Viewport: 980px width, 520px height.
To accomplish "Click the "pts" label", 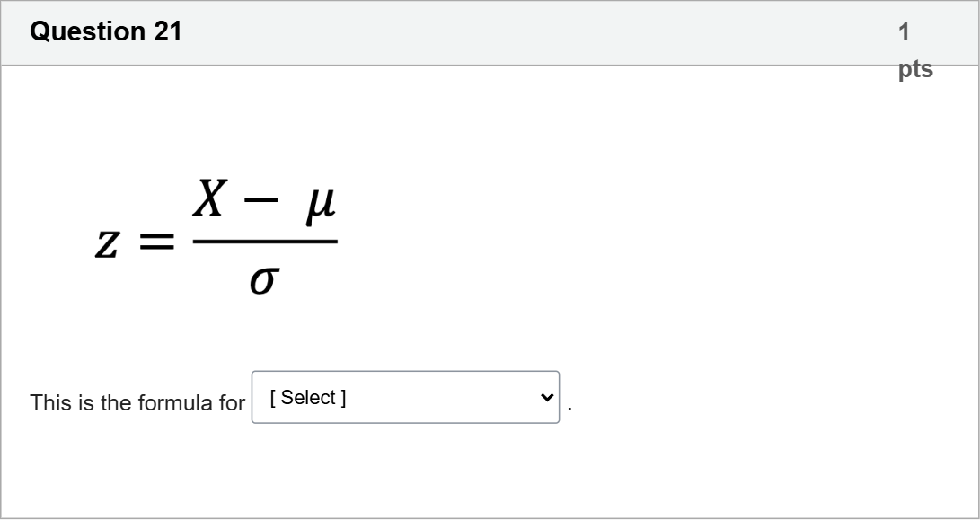I will (x=915, y=69).
